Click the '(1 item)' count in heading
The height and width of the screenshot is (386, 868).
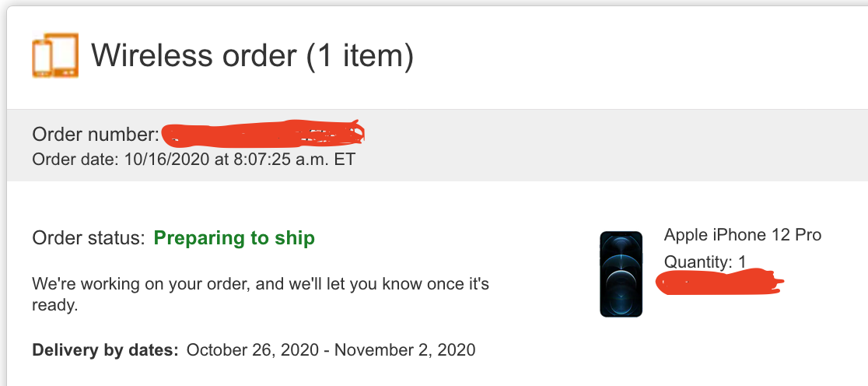(360, 57)
